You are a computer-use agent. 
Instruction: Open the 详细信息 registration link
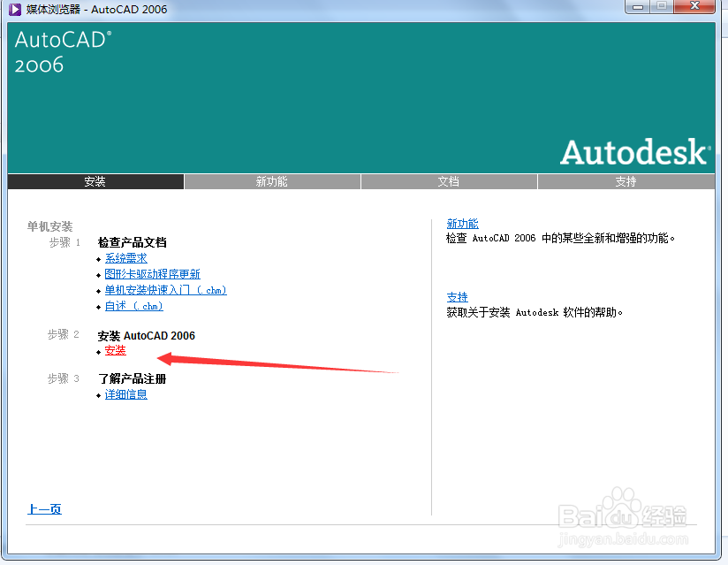click(126, 394)
